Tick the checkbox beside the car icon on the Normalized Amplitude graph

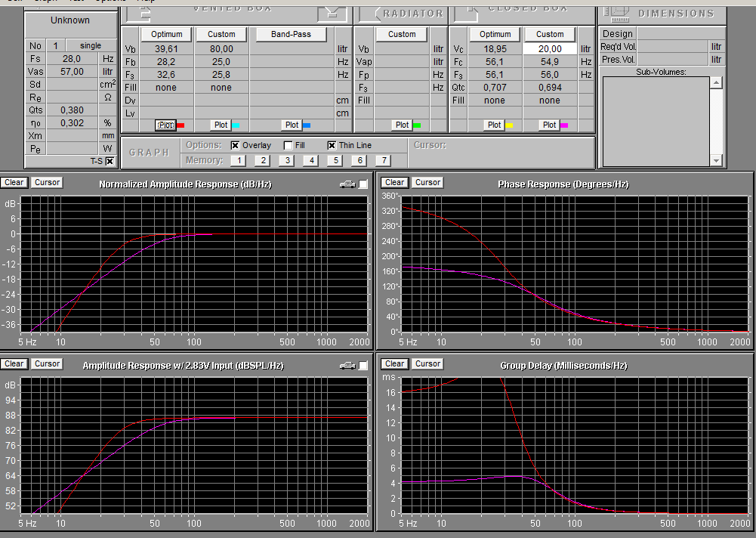tap(363, 184)
